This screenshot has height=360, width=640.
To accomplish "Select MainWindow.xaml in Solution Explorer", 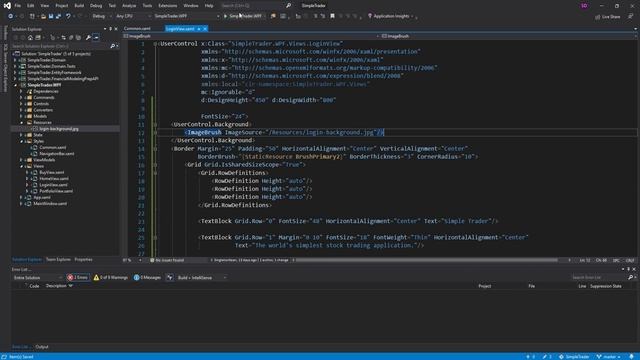I will tap(50, 203).
